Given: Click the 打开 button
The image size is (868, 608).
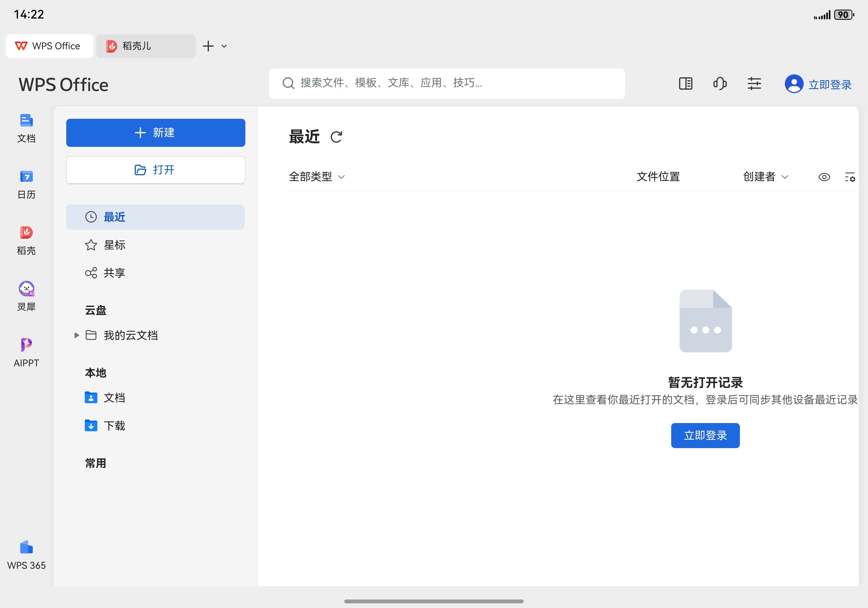Looking at the screenshot, I should point(155,170).
